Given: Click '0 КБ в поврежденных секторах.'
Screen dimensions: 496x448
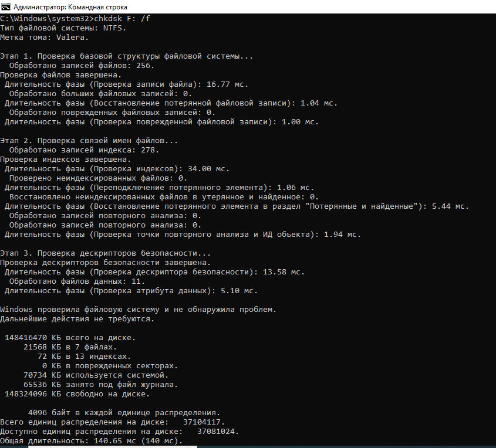Looking at the screenshot, I should pos(110,366).
